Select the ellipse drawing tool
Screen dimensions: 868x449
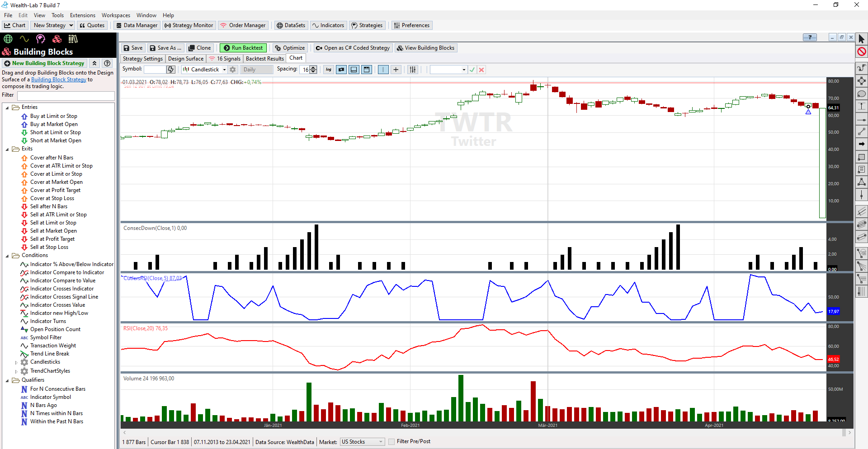click(862, 94)
